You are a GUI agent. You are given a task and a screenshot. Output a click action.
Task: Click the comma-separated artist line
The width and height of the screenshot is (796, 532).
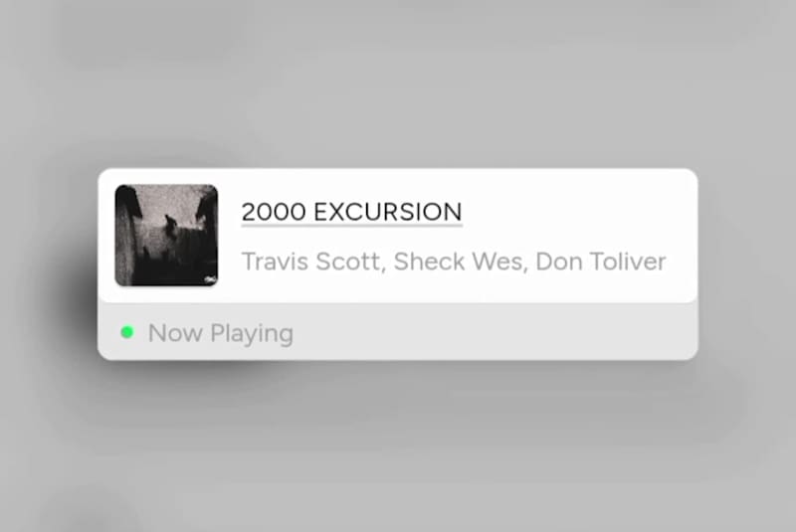[x=454, y=262]
